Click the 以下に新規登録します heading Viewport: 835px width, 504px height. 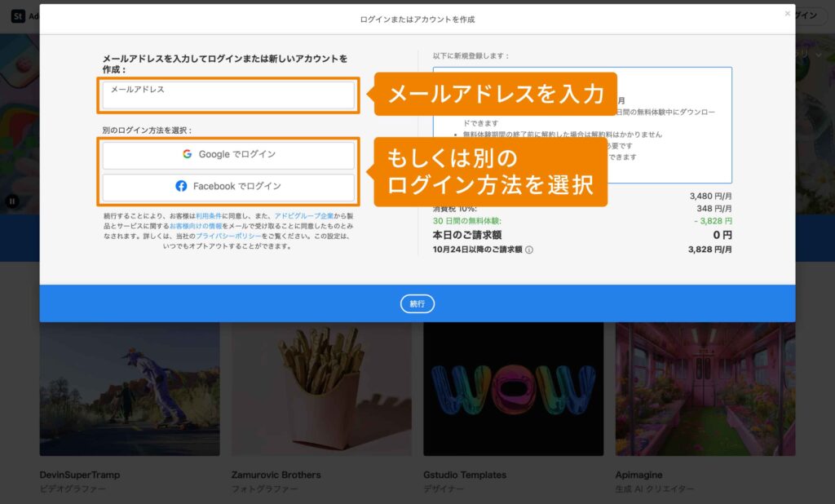pos(471,56)
